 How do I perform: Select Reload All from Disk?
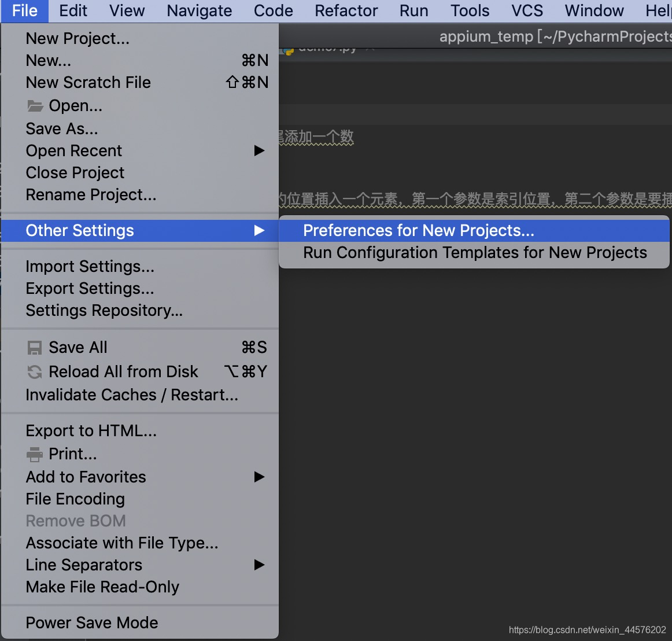(x=140, y=372)
